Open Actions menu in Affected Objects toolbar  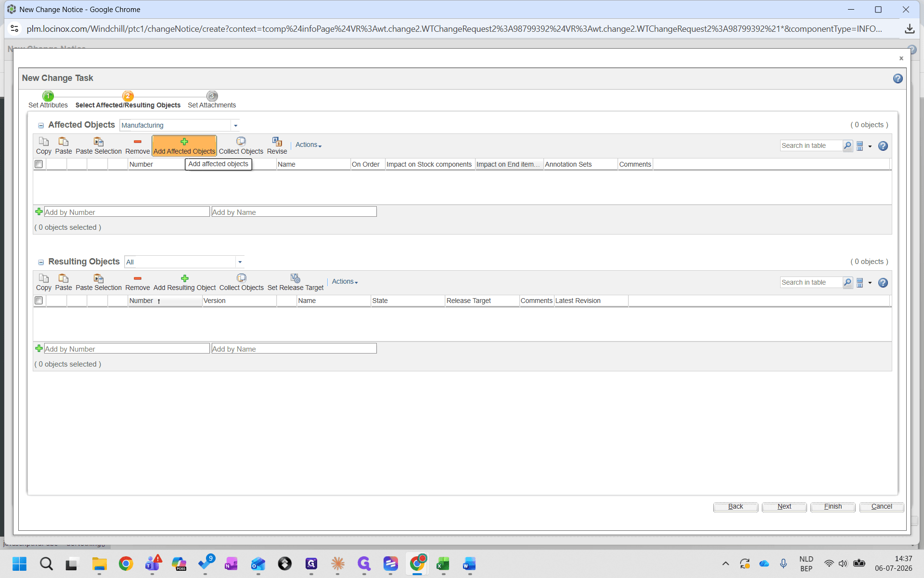click(308, 144)
